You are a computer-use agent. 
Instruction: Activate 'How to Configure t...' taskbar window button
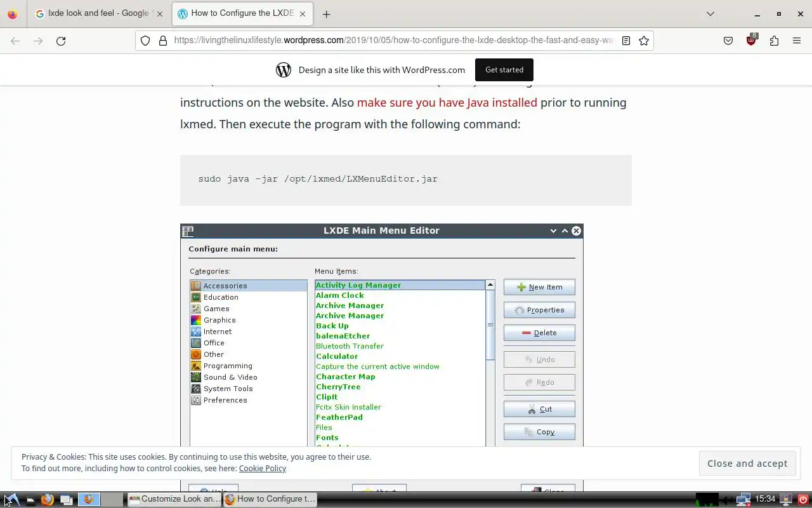point(270,499)
